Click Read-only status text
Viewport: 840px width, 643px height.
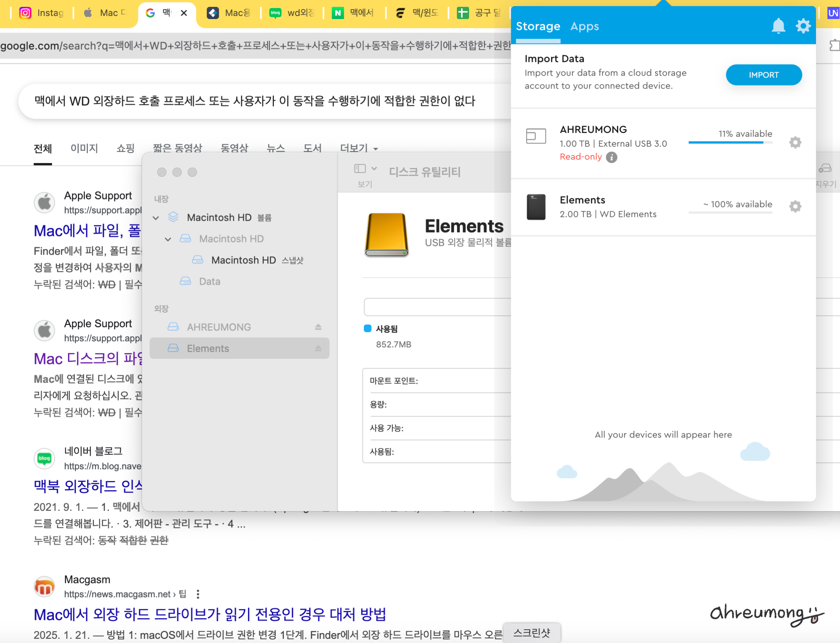point(580,157)
